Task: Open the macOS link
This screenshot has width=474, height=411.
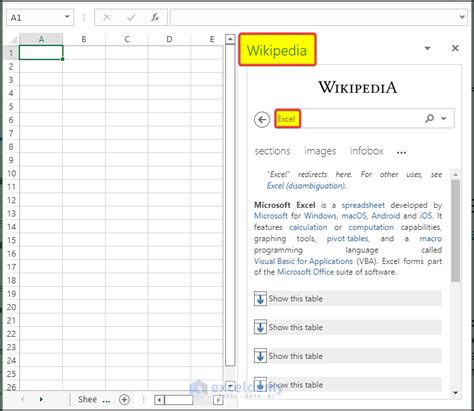Action: [355, 216]
